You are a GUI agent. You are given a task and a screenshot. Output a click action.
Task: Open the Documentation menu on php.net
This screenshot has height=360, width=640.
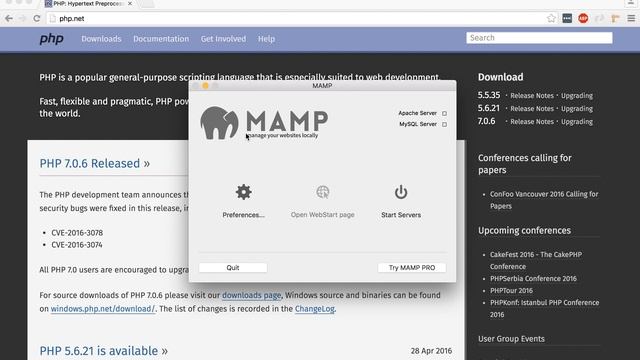coord(161,39)
